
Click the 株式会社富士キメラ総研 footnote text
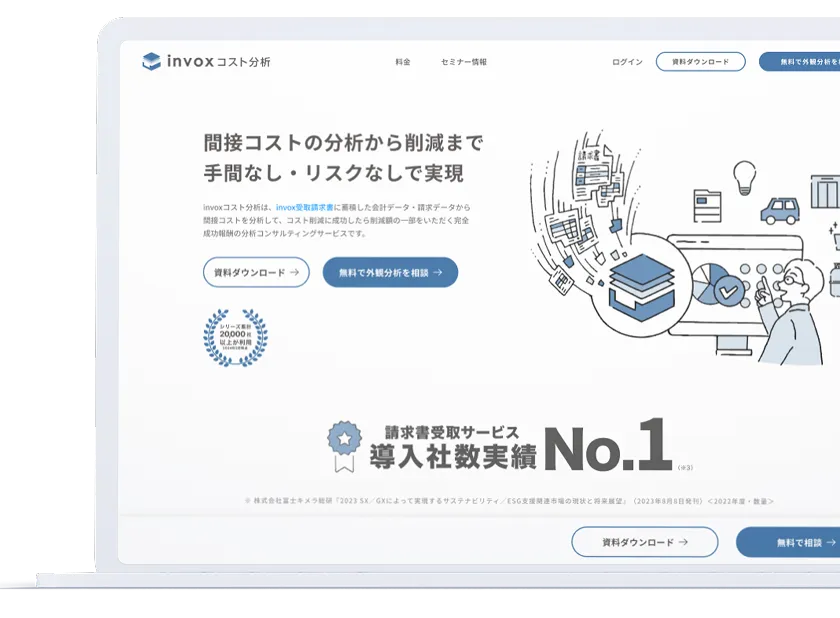point(509,501)
